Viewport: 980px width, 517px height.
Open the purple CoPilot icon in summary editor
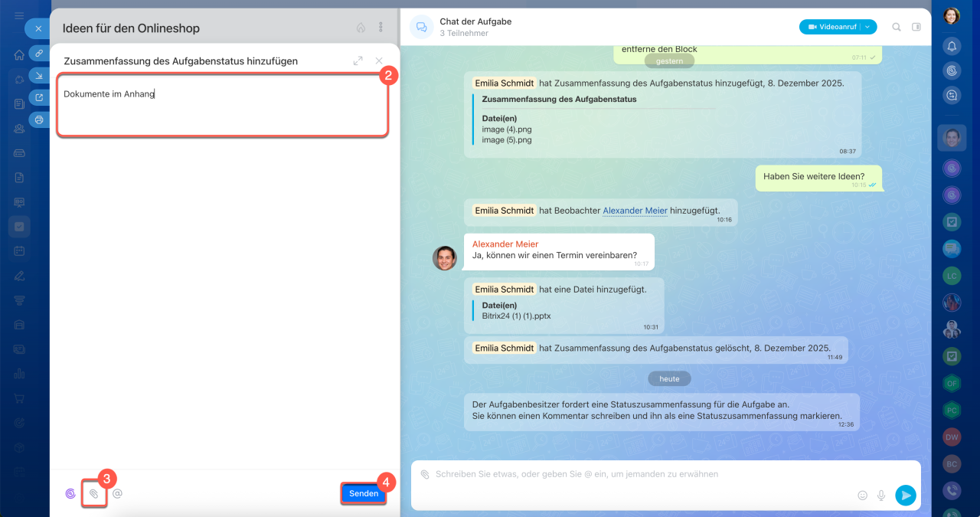(70, 494)
